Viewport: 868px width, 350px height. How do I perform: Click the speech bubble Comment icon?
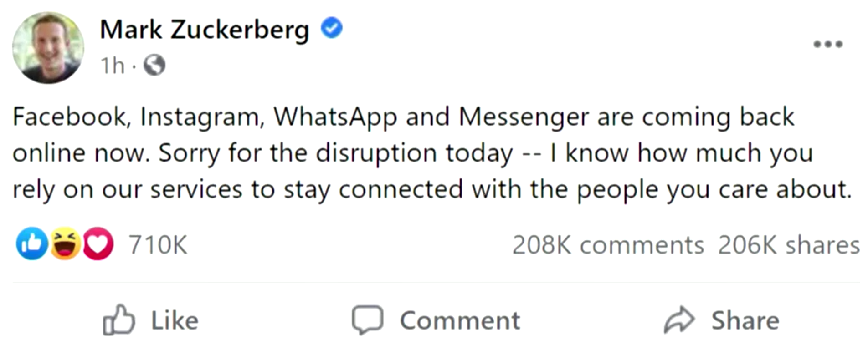(367, 320)
